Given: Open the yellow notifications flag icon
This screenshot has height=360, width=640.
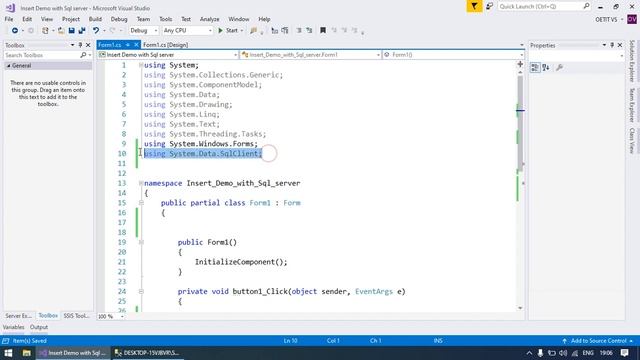Looking at the screenshot, I should [474, 6].
